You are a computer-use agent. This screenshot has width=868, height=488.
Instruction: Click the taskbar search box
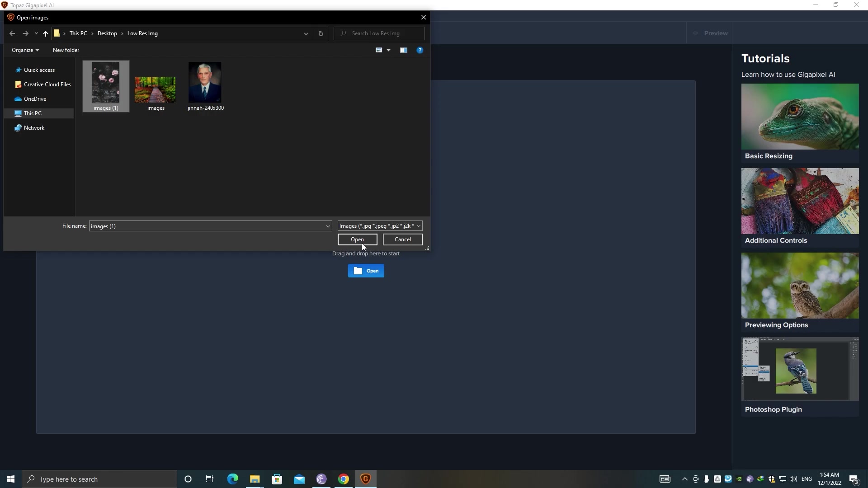click(99, 479)
